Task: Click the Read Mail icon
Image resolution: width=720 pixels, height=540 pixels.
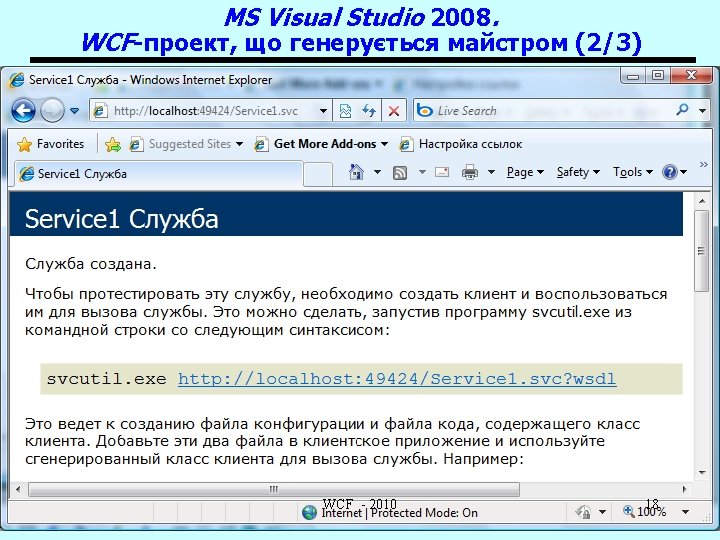Action: coord(442,172)
